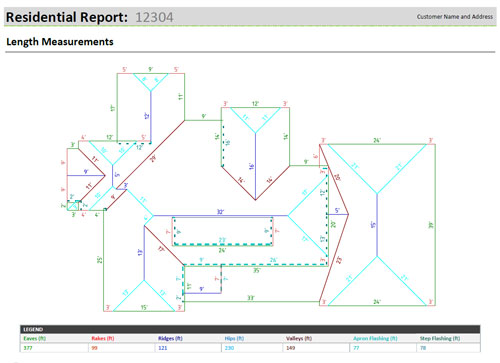Screen dimensions: 500x363
Task: Click the Customer Name and Address text
Action: pyautogui.click(x=455, y=16)
